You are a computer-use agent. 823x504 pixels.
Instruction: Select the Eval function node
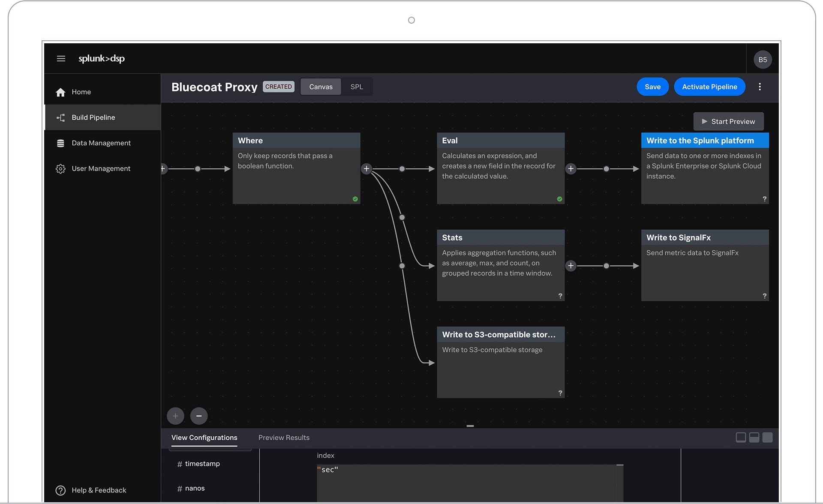click(x=501, y=168)
